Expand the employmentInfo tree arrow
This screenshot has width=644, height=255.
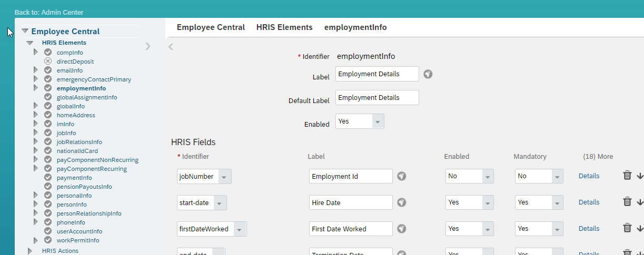(x=36, y=88)
